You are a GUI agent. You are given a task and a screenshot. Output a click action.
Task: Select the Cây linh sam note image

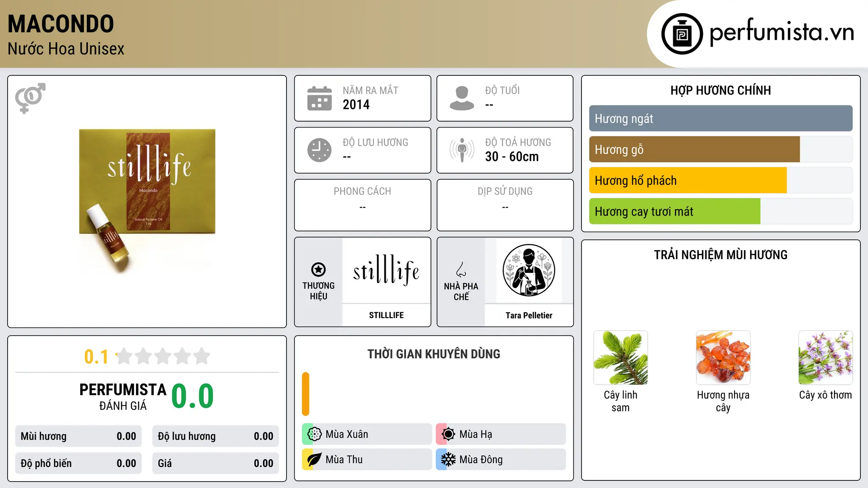pos(620,358)
